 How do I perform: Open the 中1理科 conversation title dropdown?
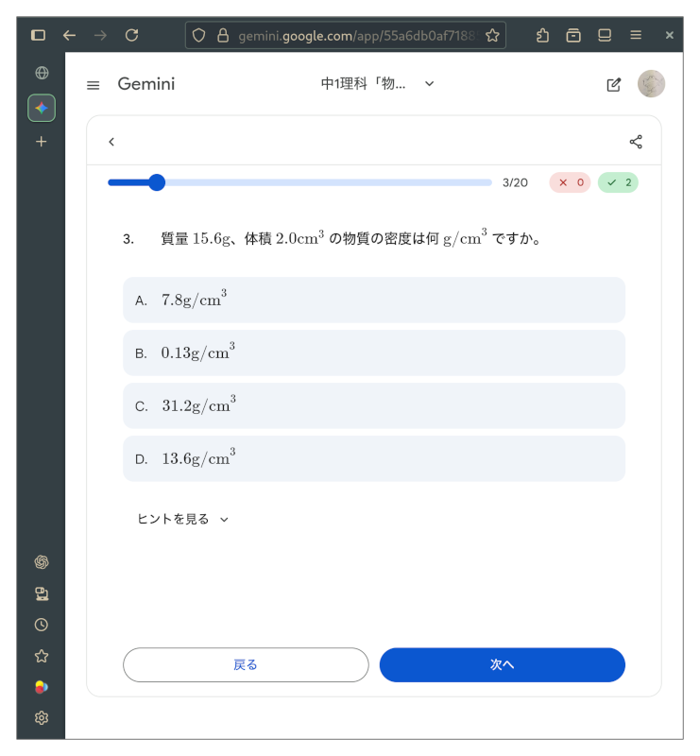click(378, 84)
